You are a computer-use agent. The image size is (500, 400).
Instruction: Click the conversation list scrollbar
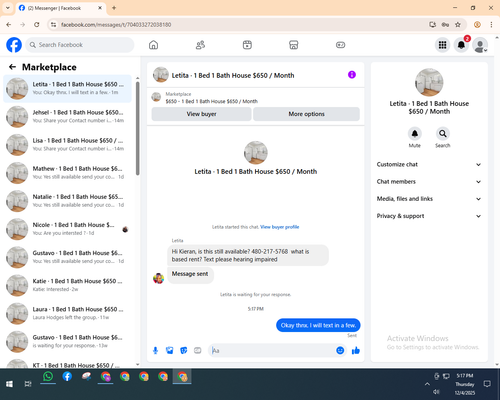point(137,128)
